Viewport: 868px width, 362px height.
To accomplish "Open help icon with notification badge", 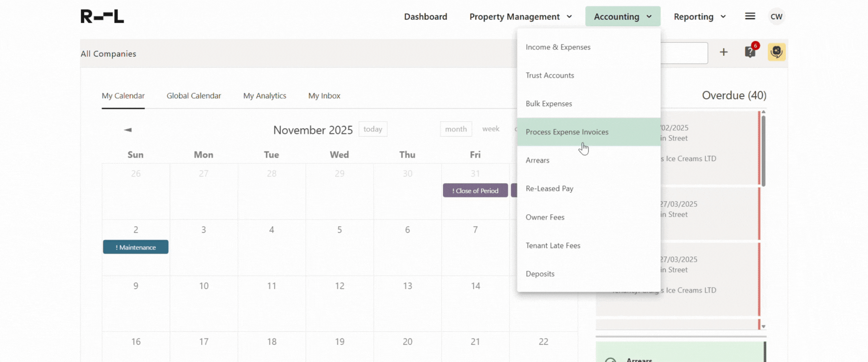I will [x=750, y=52].
